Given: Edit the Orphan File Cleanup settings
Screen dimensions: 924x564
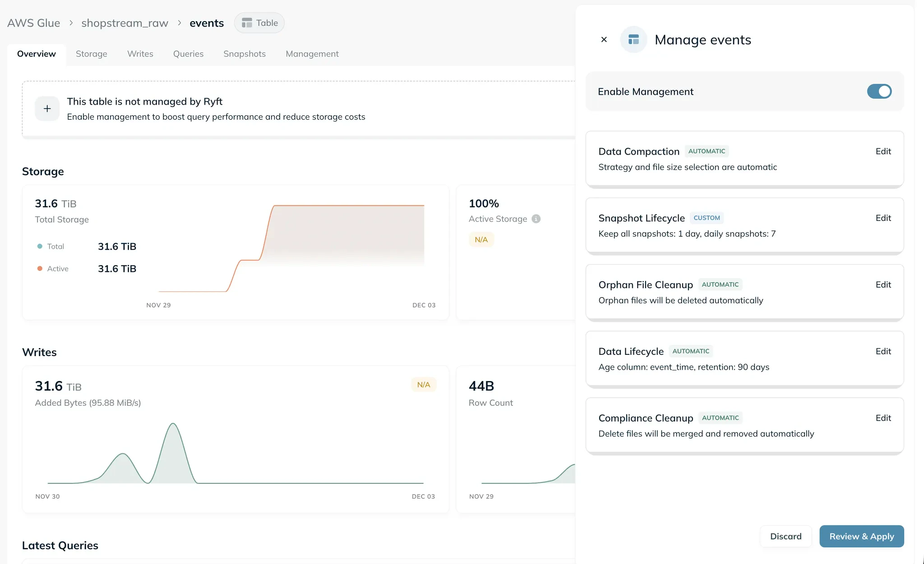Looking at the screenshot, I should click(x=883, y=285).
